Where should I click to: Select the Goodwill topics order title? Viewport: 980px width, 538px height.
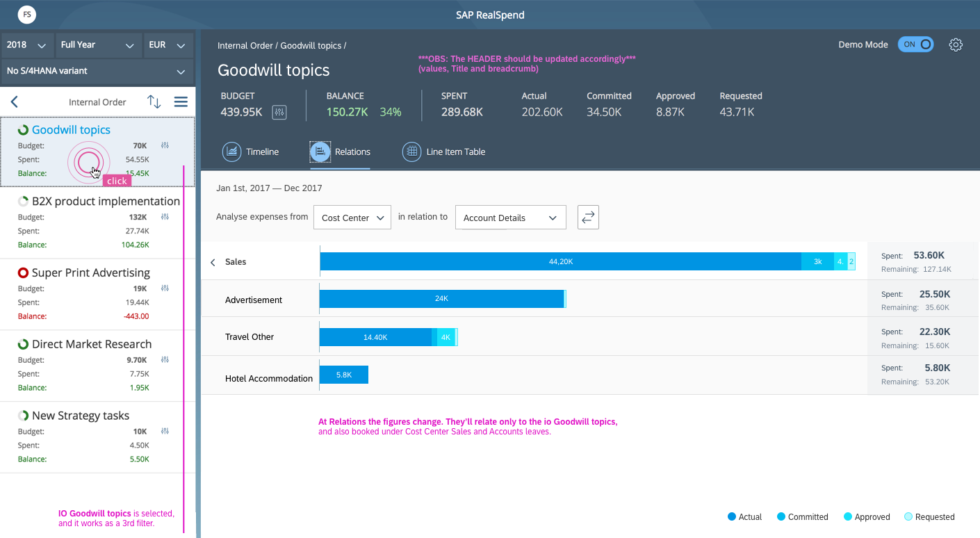[71, 130]
